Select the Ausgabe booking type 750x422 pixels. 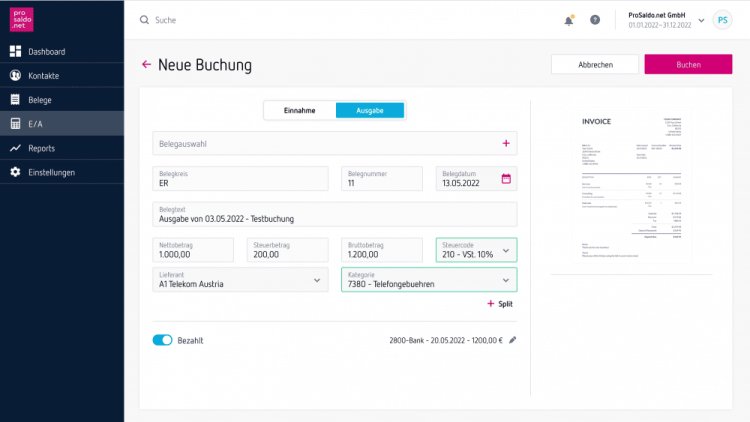[x=370, y=110]
